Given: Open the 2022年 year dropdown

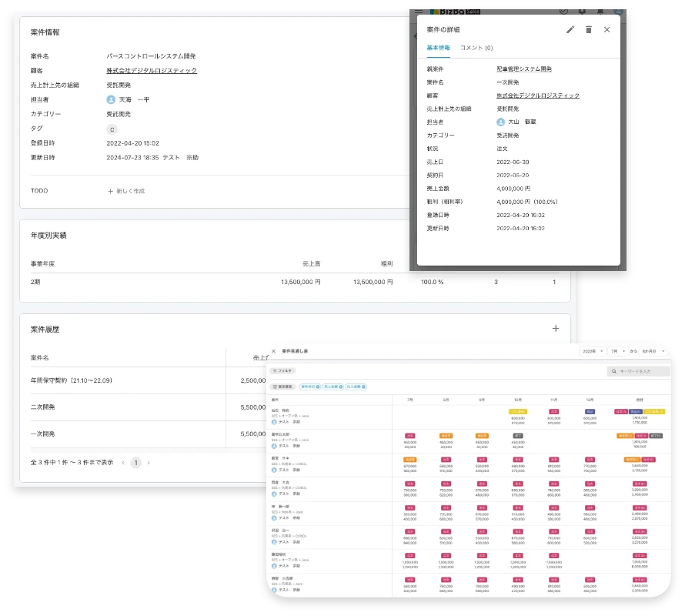Looking at the screenshot, I should pyautogui.click(x=593, y=351).
